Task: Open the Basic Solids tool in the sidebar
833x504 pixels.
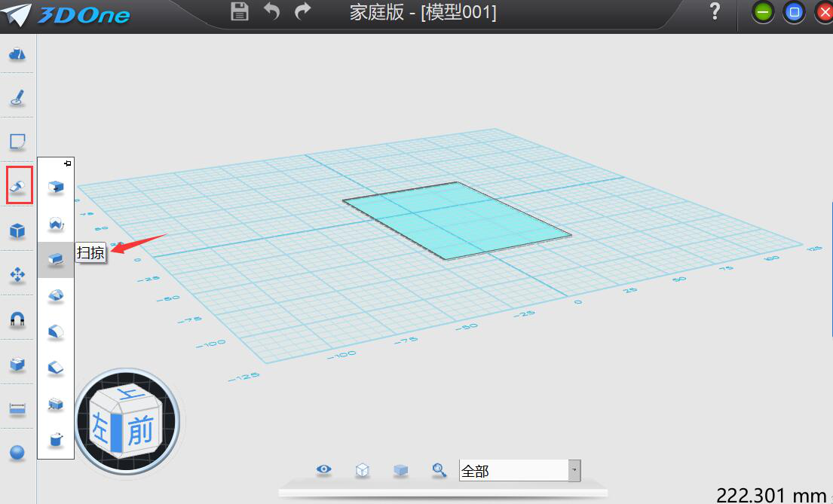Action: 17,231
